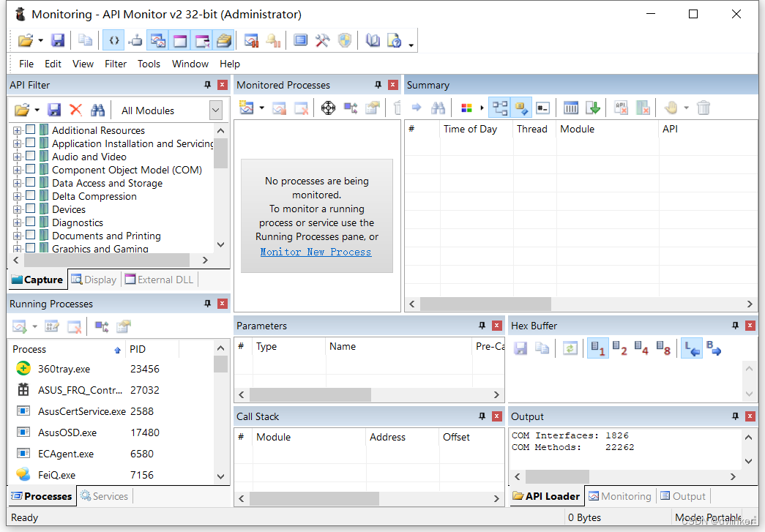Click the Monitor New Process link
Screen dimensions: 765x532
click(316, 252)
